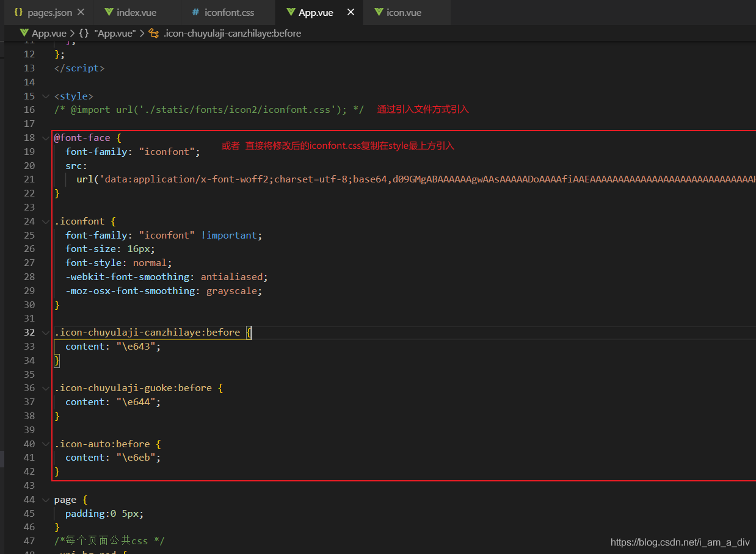Click the Vue icon on the App.vue tab
756x554 pixels.
[289, 12]
